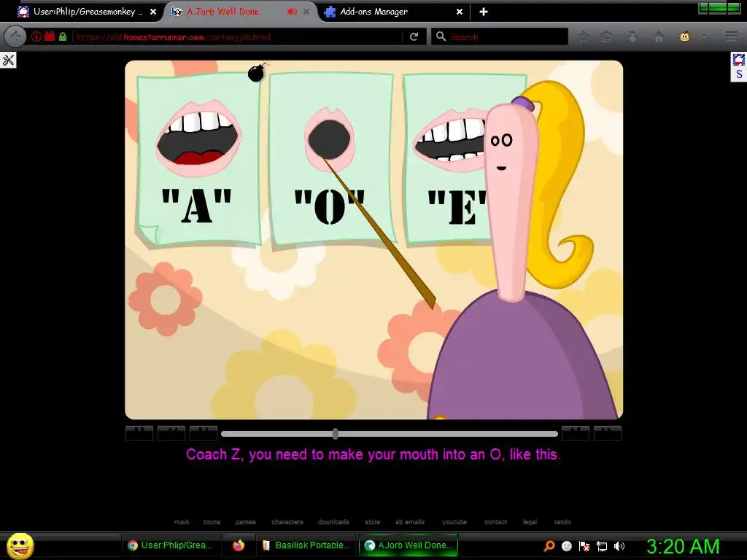Screen dimensions: 747x560
Task: Open the main footer link
Action: (x=182, y=522)
